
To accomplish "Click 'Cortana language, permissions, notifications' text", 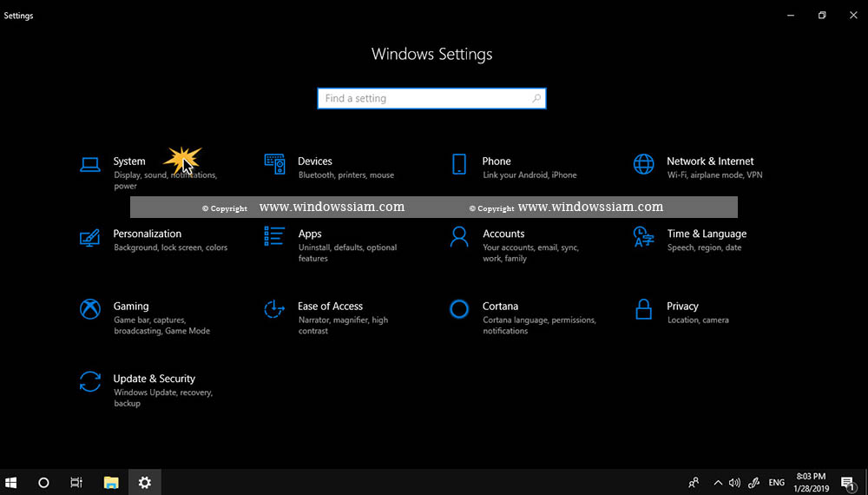I will 539,326.
